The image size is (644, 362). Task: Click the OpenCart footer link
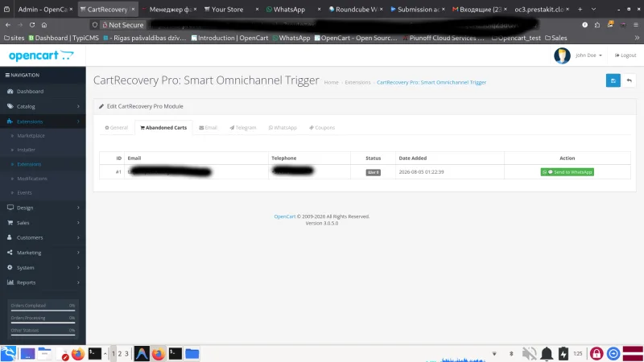click(285, 216)
